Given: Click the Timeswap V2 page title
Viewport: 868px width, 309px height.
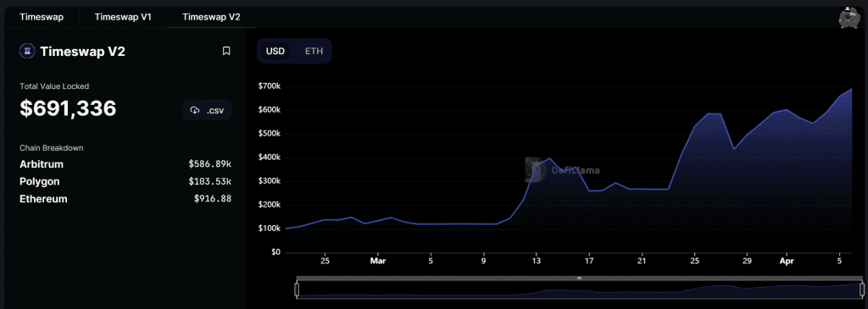Looking at the screenshot, I should click(x=82, y=52).
